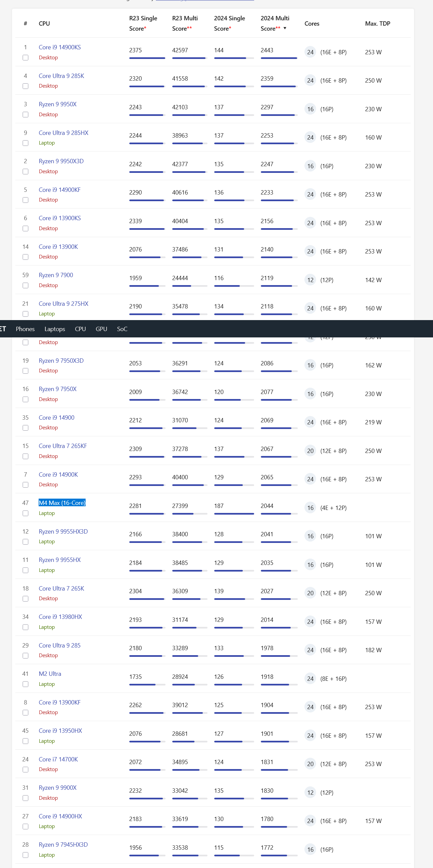The image size is (433, 868).
Task: Check the box for Core Ultra 9 285HX
Action: coord(25,143)
